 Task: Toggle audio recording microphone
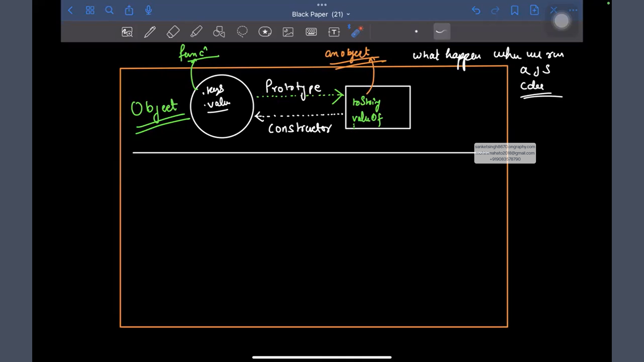(x=149, y=10)
